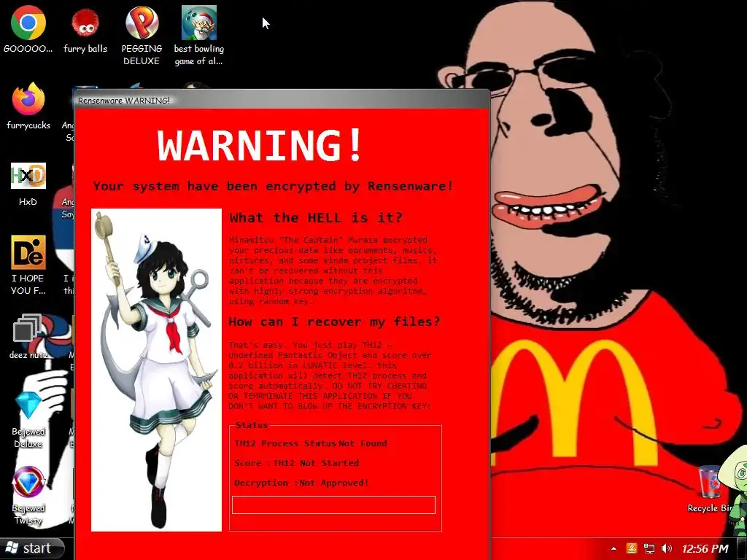Open the furry balls desktop shortcut
This screenshot has width=747, height=560.
tap(85, 30)
